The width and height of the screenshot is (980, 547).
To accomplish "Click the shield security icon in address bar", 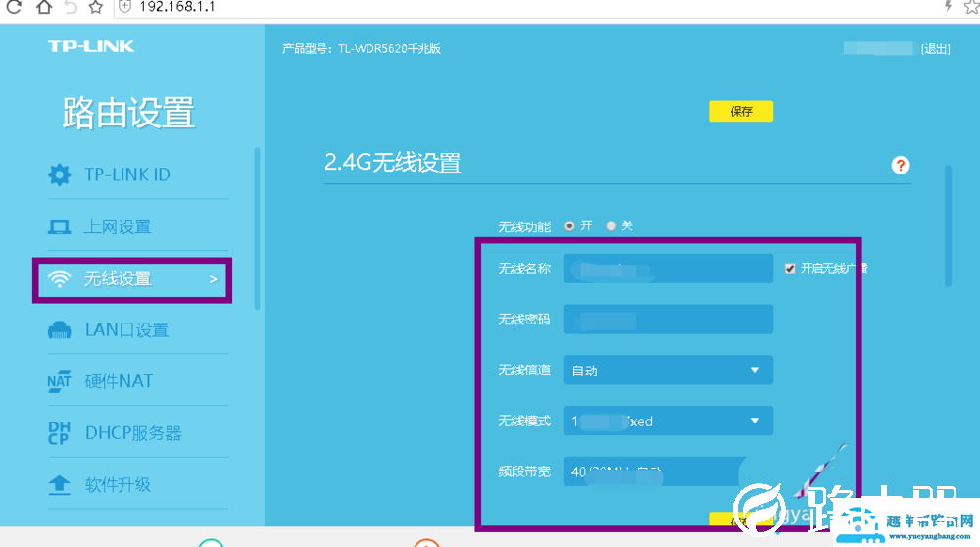I will (125, 6).
